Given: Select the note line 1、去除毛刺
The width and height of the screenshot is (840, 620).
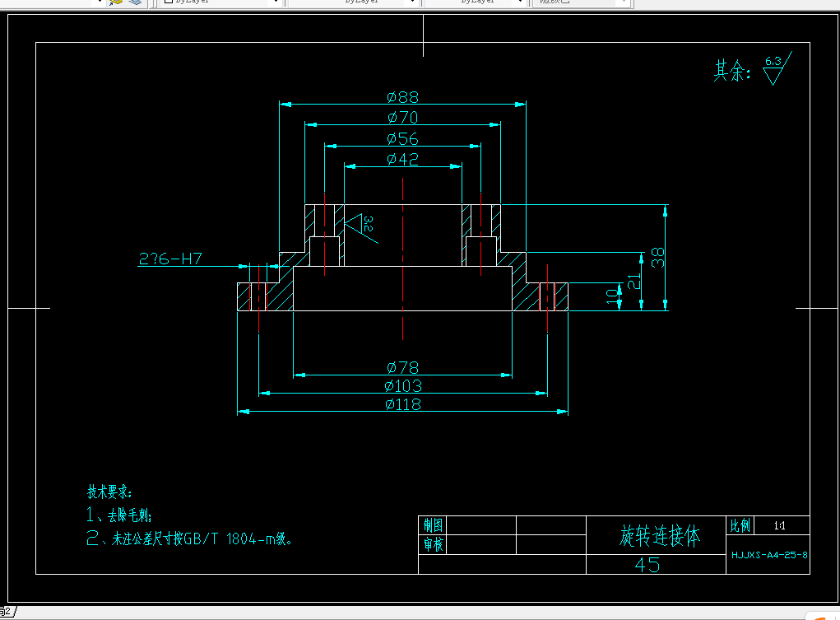Looking at the screenshot, I should tap(119, 515).
